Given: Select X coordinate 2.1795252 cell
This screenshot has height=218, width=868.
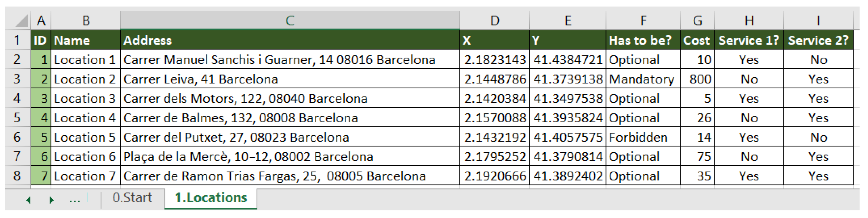Looking at the screenshot, I should click(494, 157).
